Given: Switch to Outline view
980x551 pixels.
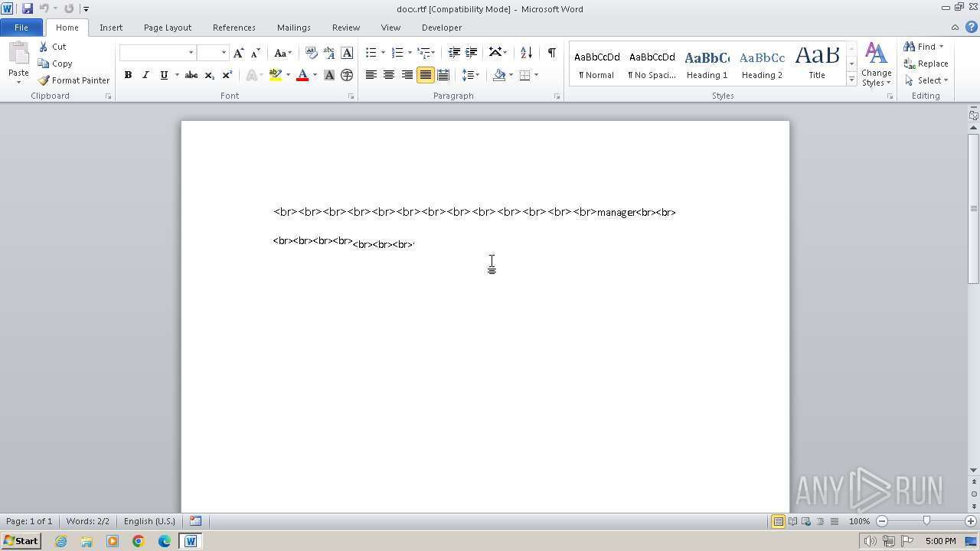Looking at the screenshot, I should coord(819,521).
